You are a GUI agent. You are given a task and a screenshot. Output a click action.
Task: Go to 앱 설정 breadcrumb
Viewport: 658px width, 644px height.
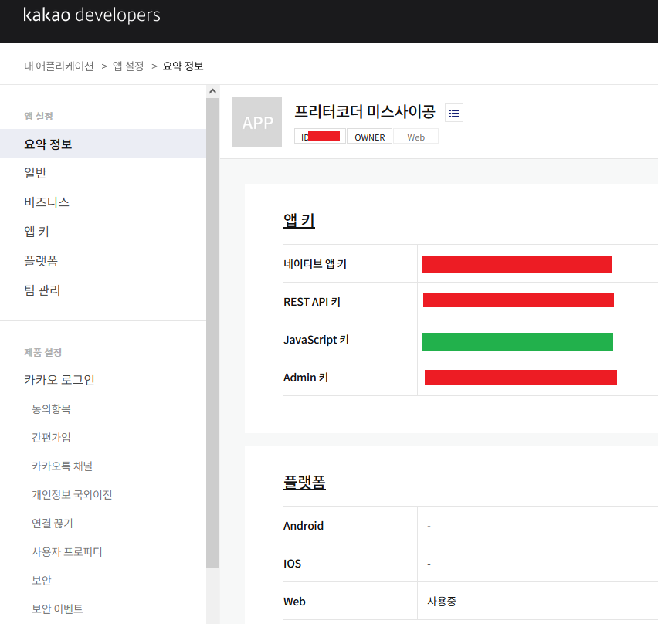128,66
